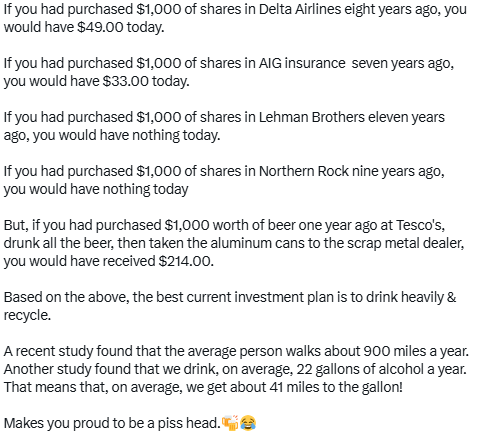Click 'drink heavily &' phrase

tap(411, 297)
